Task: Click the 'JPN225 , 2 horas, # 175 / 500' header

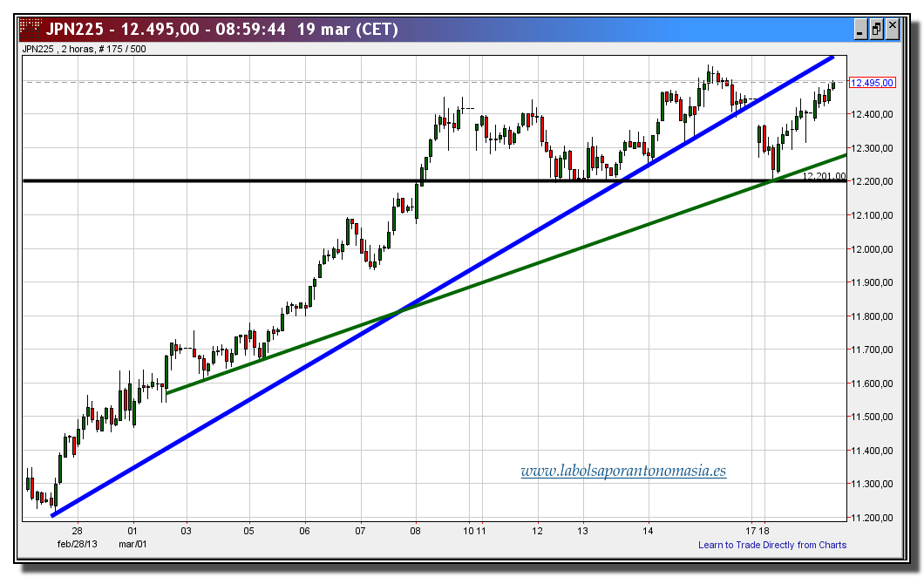Action: 85,49
